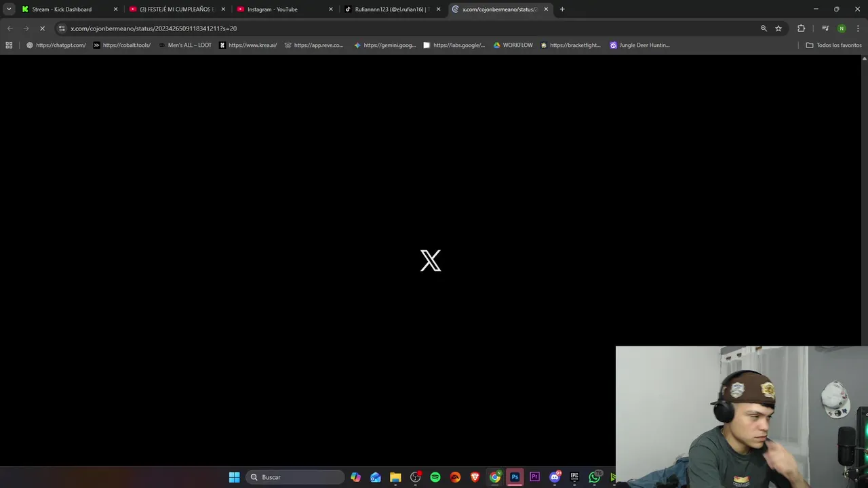The image size is (868, 488).
Task: Bookmark this page with the star icon
Action: point(778,28)
